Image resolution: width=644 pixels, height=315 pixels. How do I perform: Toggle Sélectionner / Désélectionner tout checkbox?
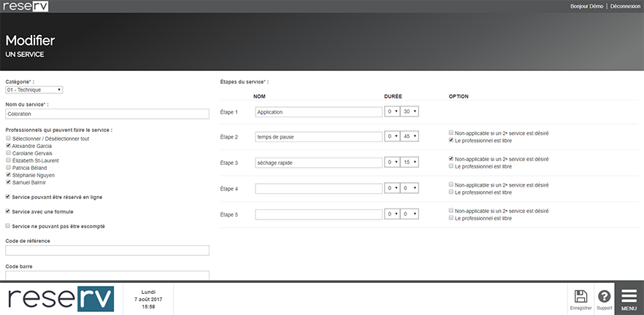(x=8, y=139)
